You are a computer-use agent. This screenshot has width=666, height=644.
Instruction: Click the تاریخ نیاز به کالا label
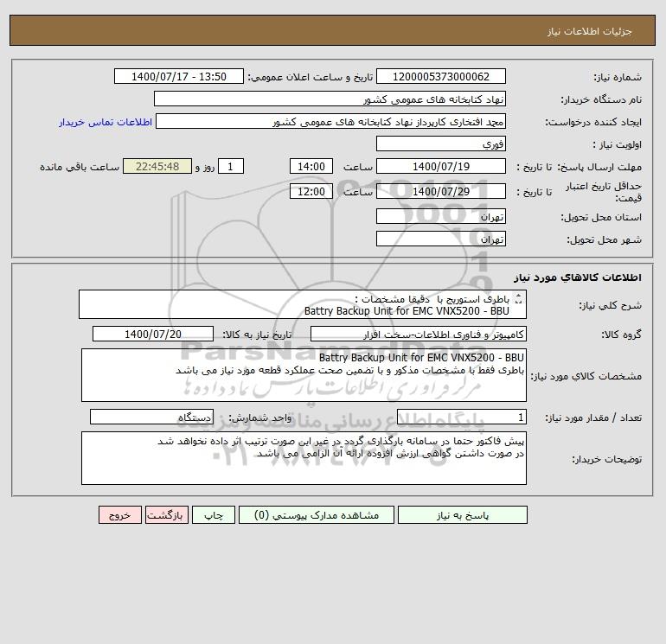coord(258,335)
